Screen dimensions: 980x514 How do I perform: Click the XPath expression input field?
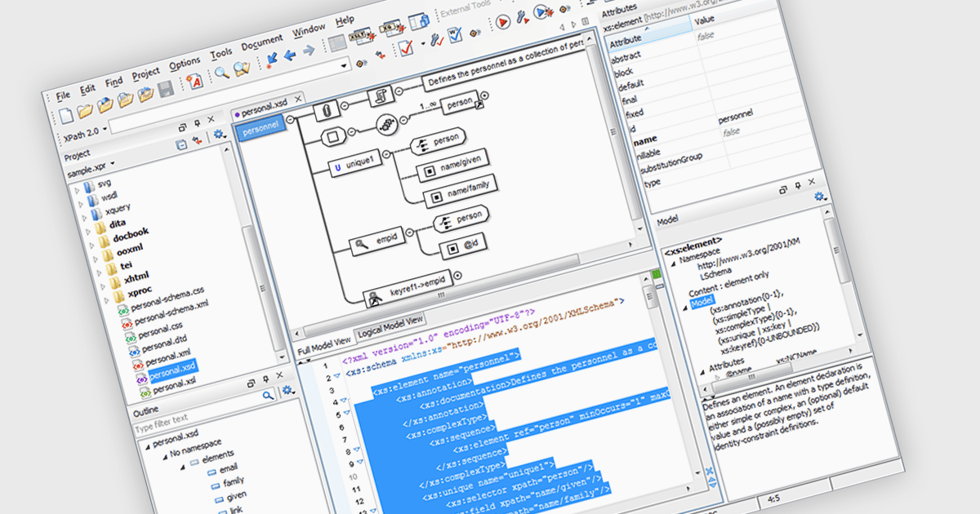(x=231, y=96)
